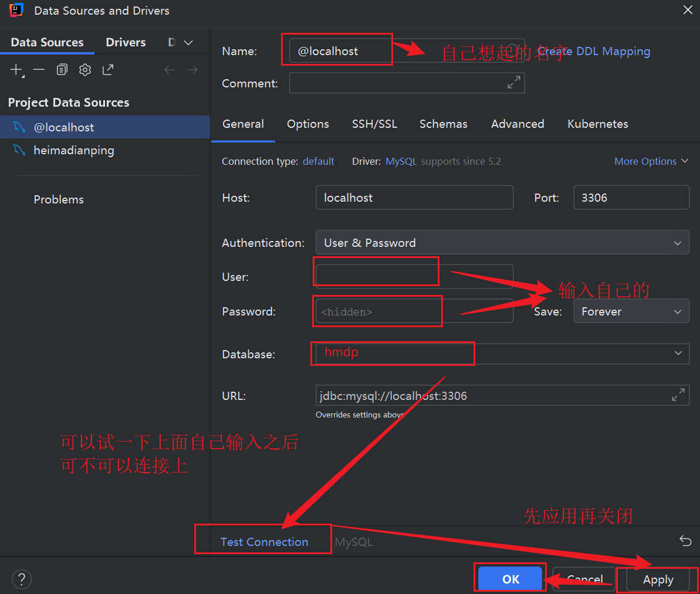The height and width of the screenshot is (594, 700).
Task: Click the Project Data Sources heading
Action: coord(68,102)
